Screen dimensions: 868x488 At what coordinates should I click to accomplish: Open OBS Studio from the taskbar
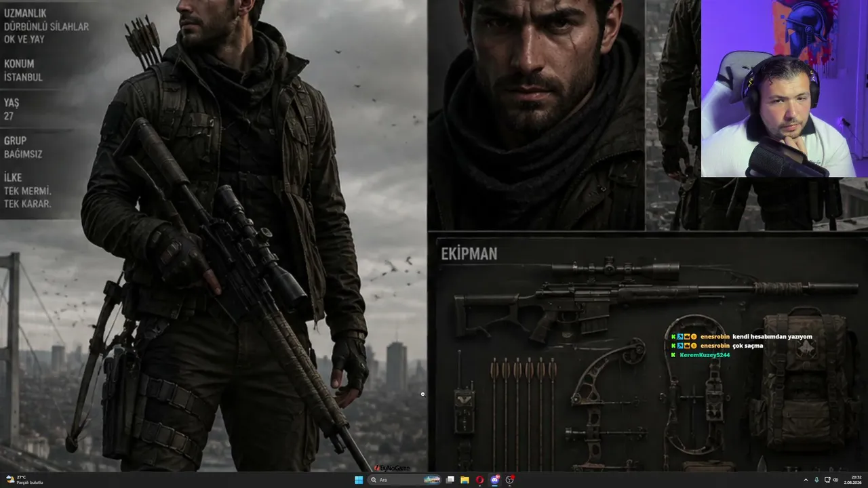pos(510,480)
